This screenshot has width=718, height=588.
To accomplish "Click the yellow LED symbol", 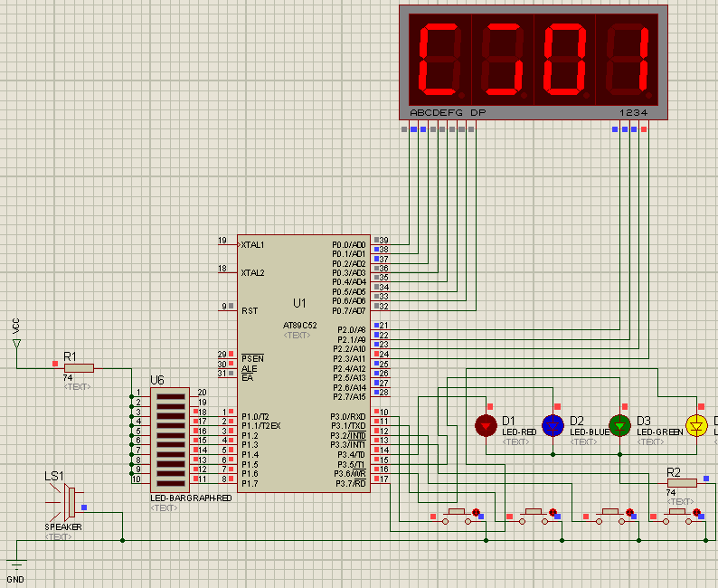I will [x=696, y=426].
